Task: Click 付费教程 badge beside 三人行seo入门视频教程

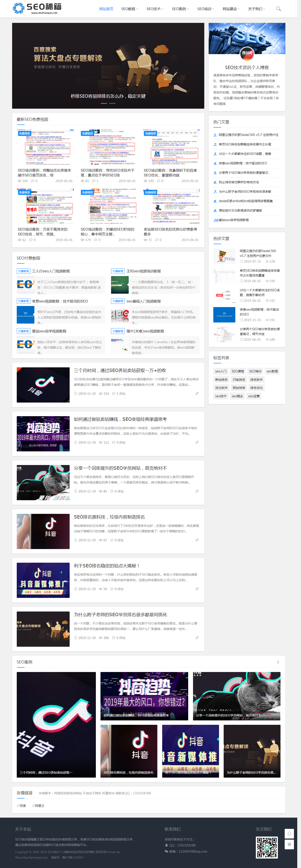Action: pyautogui.click(x=24, y=271)
